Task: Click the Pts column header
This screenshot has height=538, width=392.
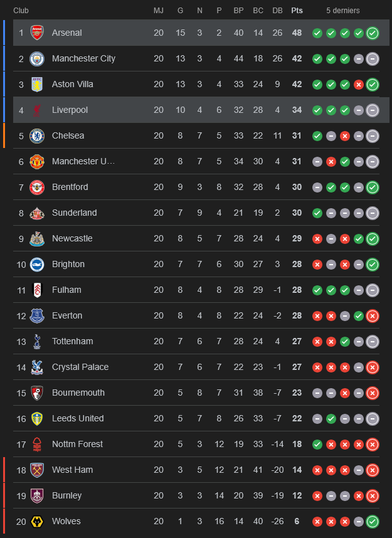Action: coord(297,11)
